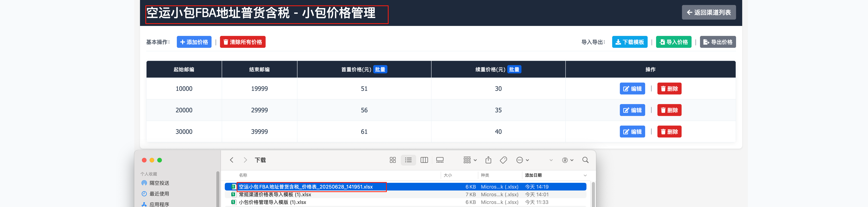
Task: Sort Finder list by 种类 column
Action: tap(485, 175)
